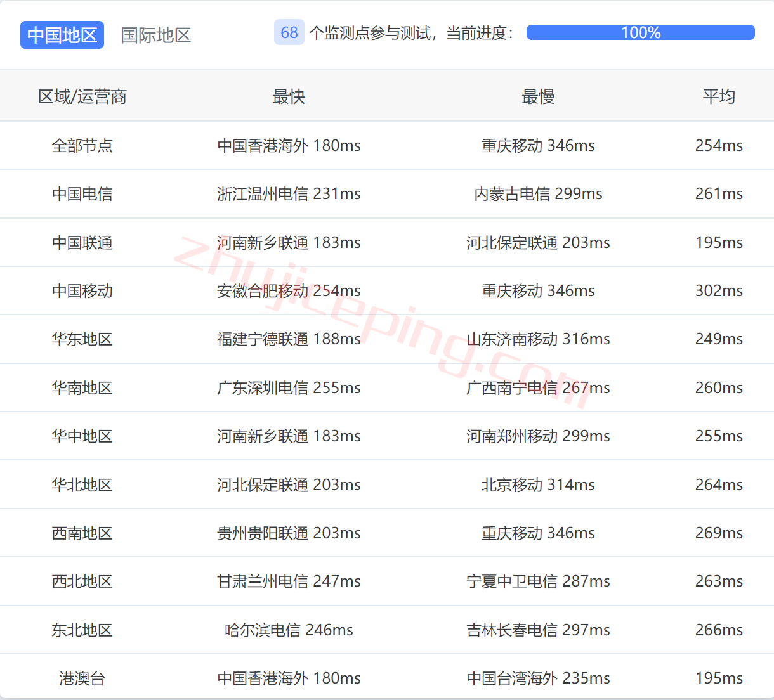This screenshot has height=700, width=774.
Task: Click the 100% progress bar
Action: (641, 32)
